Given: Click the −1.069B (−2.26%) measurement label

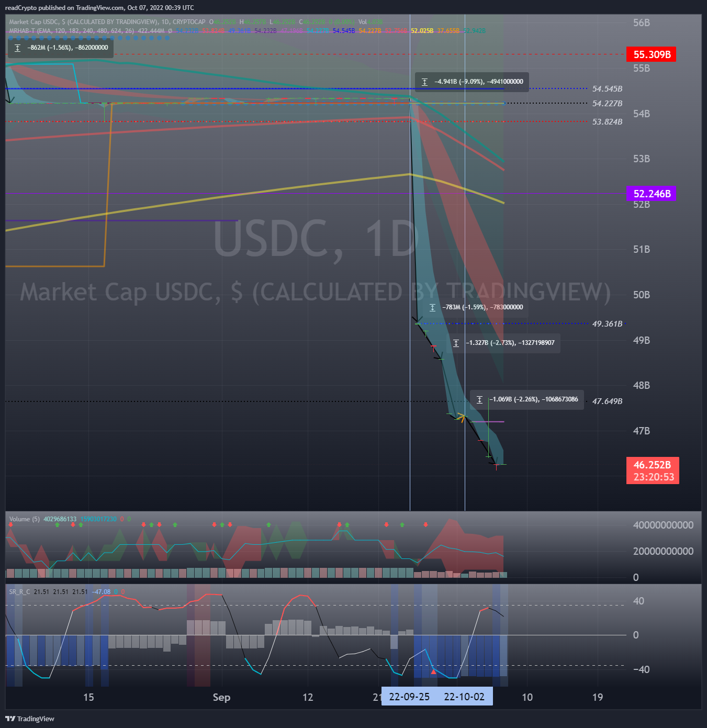Looking at the screenshot, I should click(x=534, y=399).
